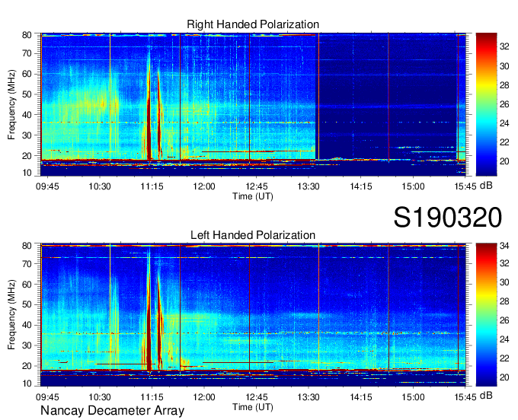
Task: Click "09:45" time tick under Left Handed plot
Action: [x=47, y=397]
